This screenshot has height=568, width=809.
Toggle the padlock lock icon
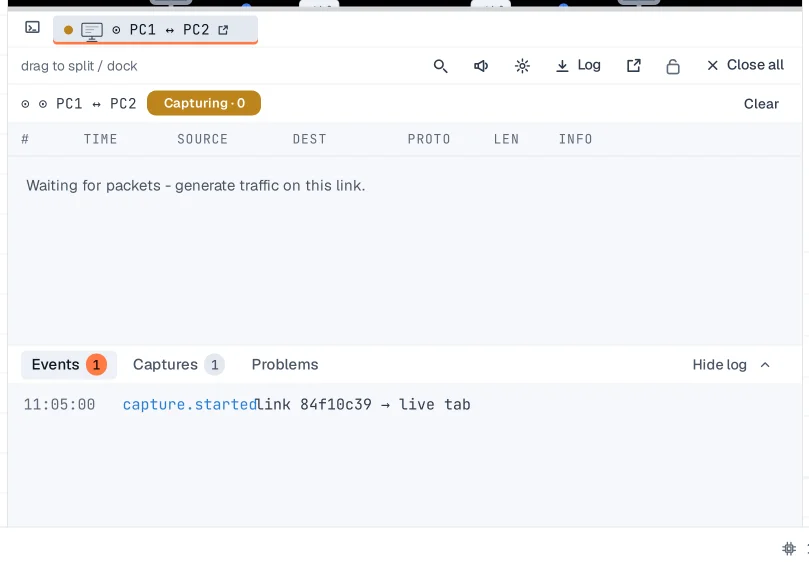[673, 66]
